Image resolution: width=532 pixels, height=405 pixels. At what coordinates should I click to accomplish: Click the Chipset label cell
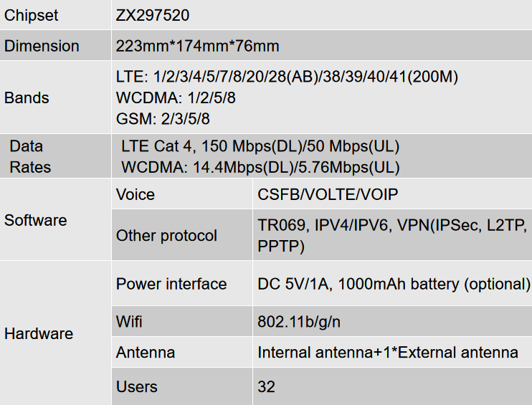[x=55, y=15]
